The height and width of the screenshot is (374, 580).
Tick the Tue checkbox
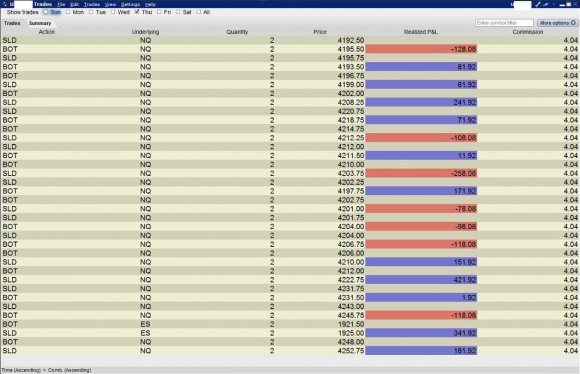coord(91,12)
